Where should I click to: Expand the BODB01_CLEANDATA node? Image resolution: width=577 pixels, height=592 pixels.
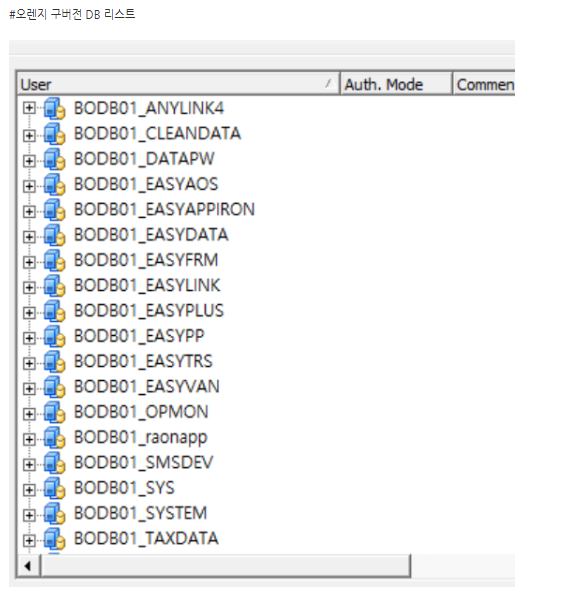pos(29,136)
